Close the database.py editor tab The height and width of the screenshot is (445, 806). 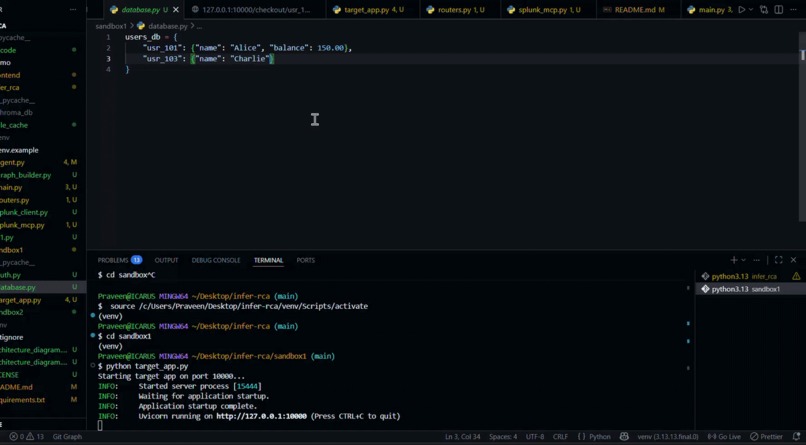[x=176, y=10]
